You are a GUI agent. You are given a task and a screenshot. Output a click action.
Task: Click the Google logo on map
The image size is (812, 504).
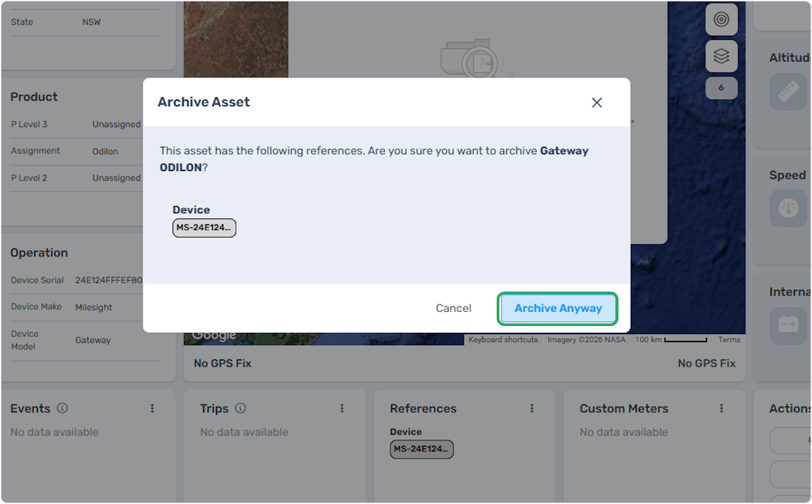(214, 335)
